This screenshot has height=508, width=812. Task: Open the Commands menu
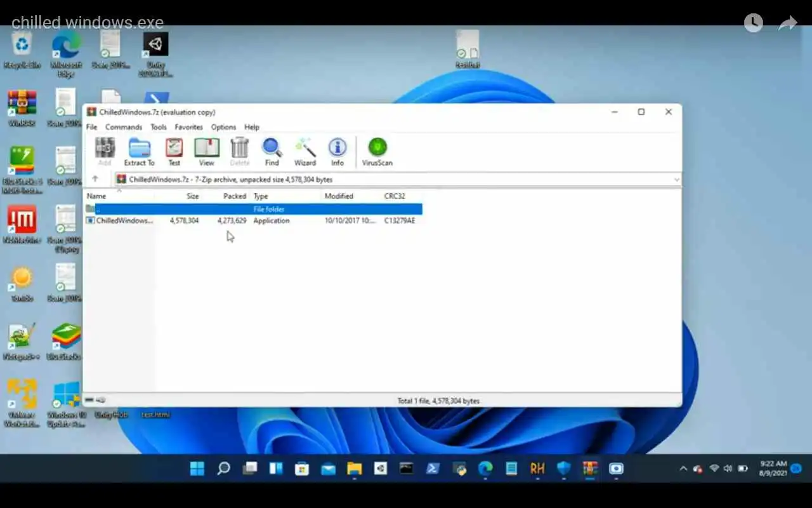124,127
